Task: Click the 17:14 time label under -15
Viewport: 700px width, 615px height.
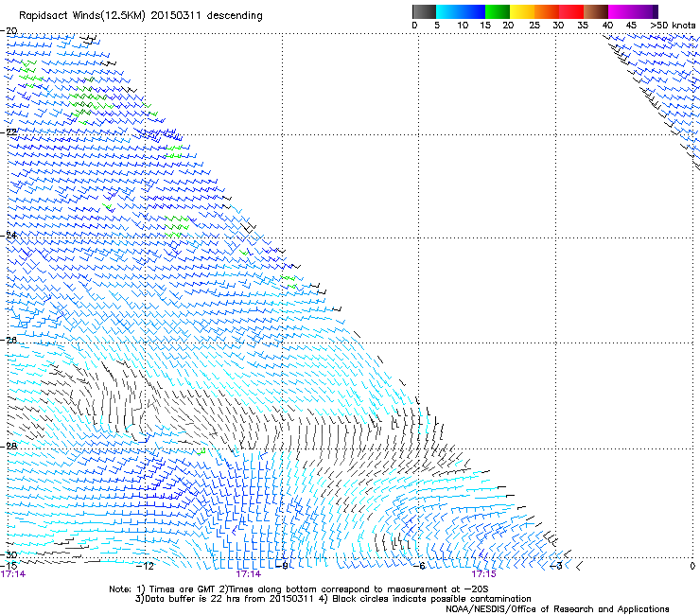Action: (13, 574)
